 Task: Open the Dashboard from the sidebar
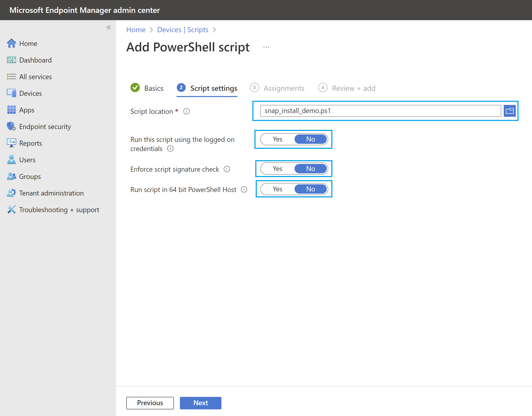pos(35,60)
